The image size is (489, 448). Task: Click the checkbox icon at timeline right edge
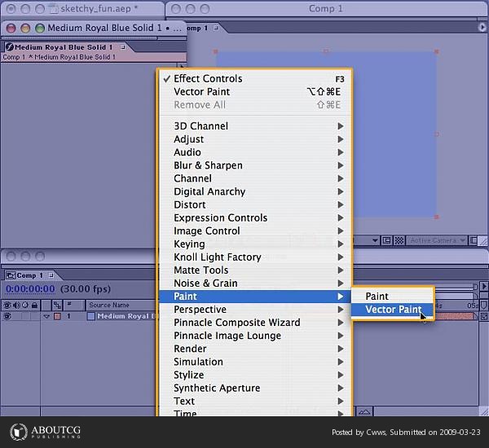click(x=483, y=316)
